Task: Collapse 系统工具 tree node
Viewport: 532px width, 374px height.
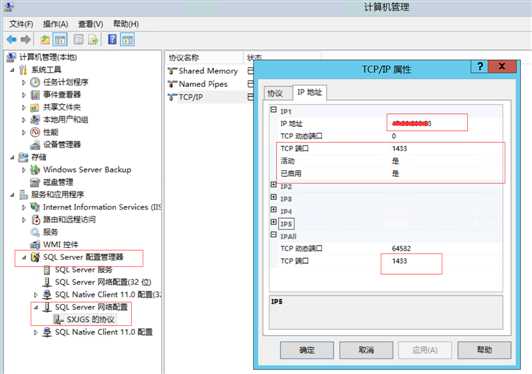Action: tap(13, 70)
